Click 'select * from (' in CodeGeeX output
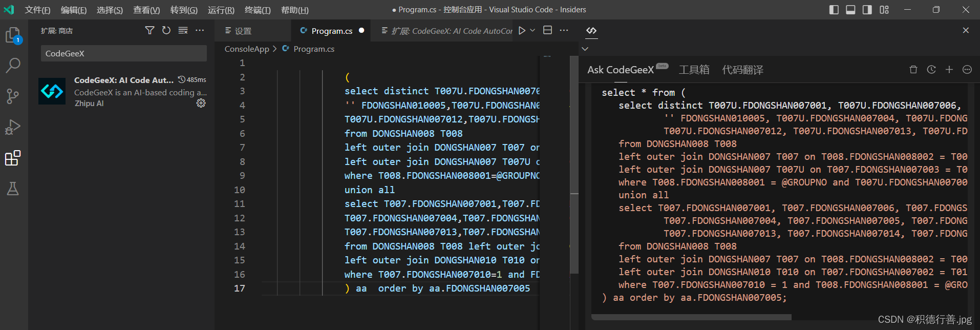980x330 pixels. 644,93
